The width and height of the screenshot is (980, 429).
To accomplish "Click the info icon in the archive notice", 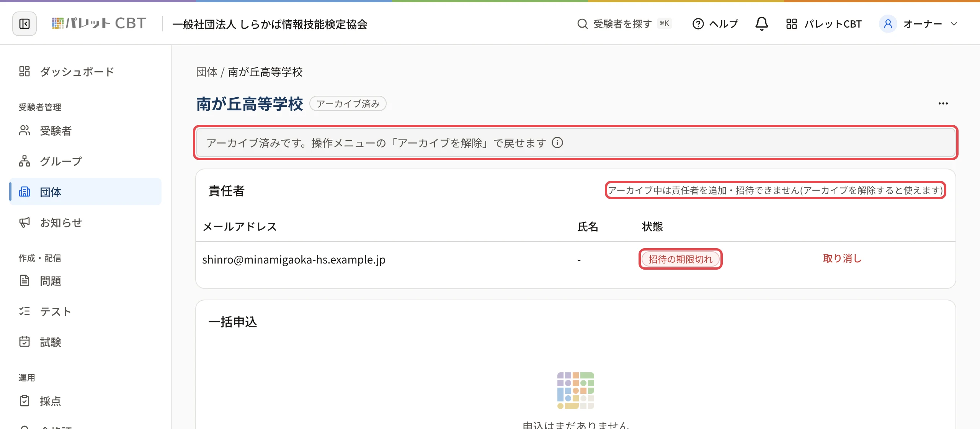I will tap(557, 142).
